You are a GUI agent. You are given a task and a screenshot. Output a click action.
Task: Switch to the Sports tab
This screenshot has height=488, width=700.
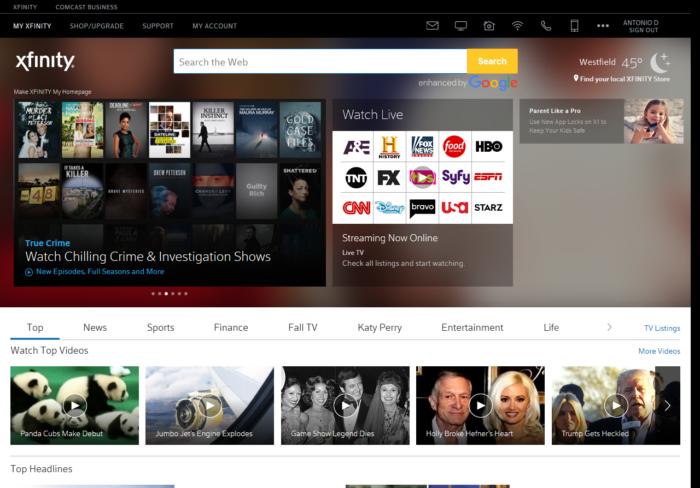coord(161,327)
